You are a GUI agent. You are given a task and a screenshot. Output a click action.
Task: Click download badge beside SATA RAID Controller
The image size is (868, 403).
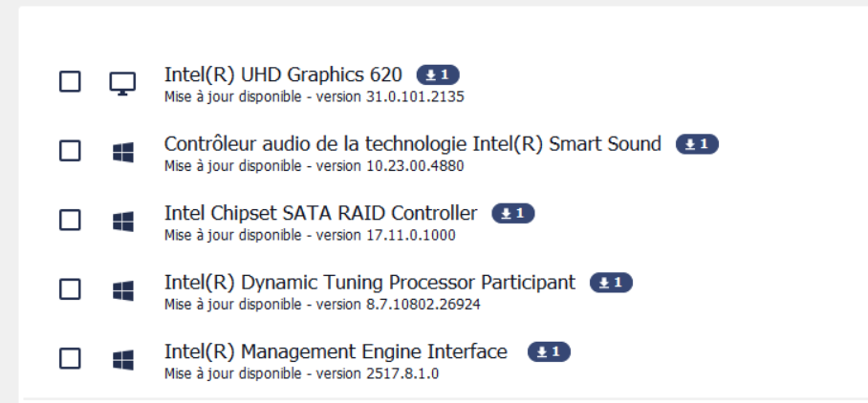513,213
